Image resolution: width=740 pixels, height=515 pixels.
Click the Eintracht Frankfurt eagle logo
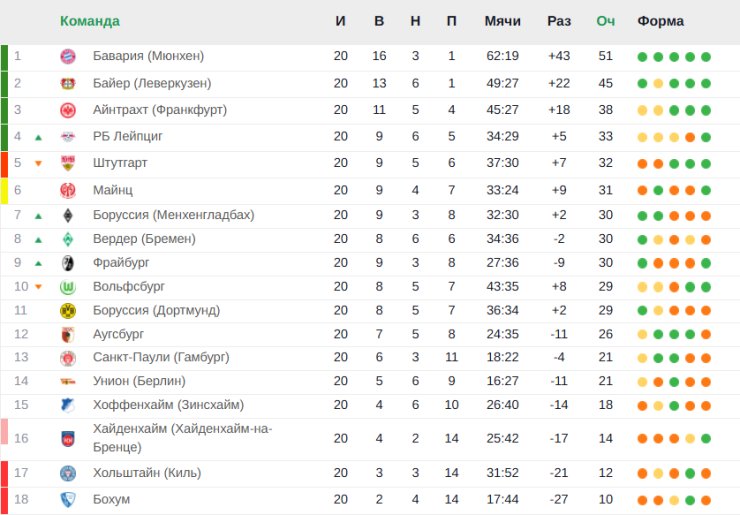coord(68,110)
